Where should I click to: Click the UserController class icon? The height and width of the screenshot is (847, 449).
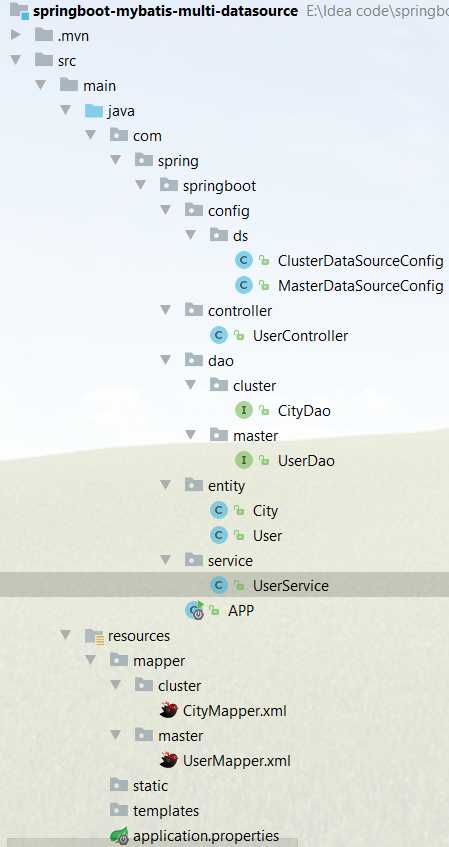pyautogui.click(x=219, y=335)
